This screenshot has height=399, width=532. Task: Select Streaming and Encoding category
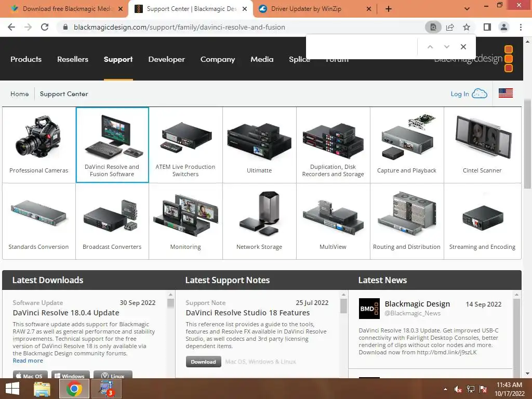(x=483, y=221)
